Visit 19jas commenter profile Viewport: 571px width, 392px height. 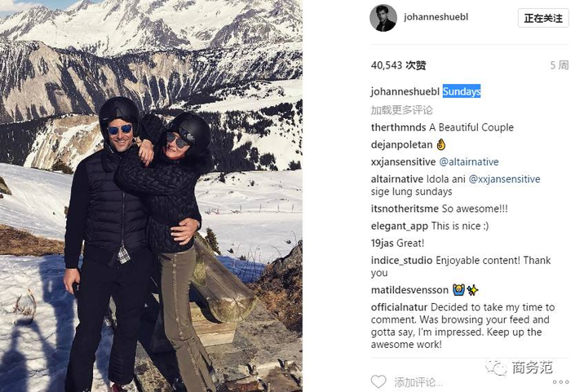point(382,243)
